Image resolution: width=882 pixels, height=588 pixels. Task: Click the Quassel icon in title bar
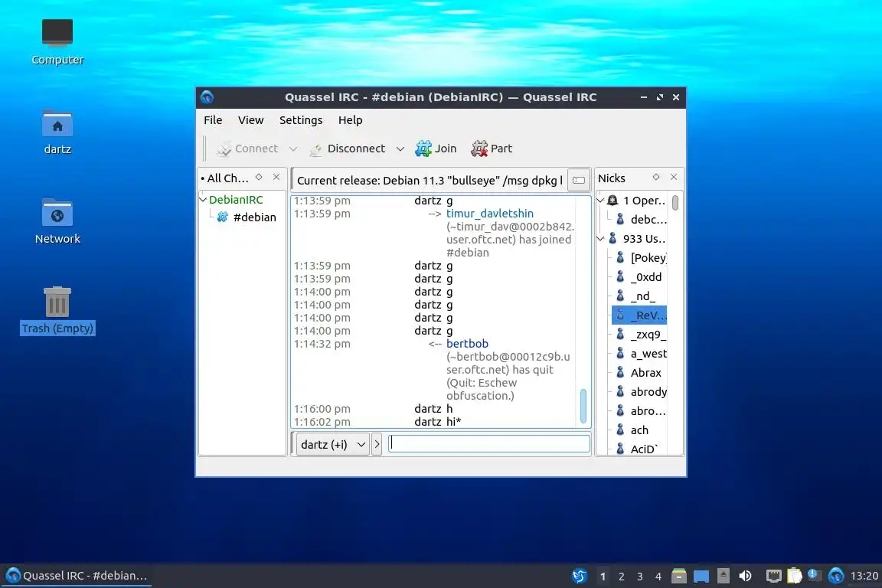(x=207, y=96)
